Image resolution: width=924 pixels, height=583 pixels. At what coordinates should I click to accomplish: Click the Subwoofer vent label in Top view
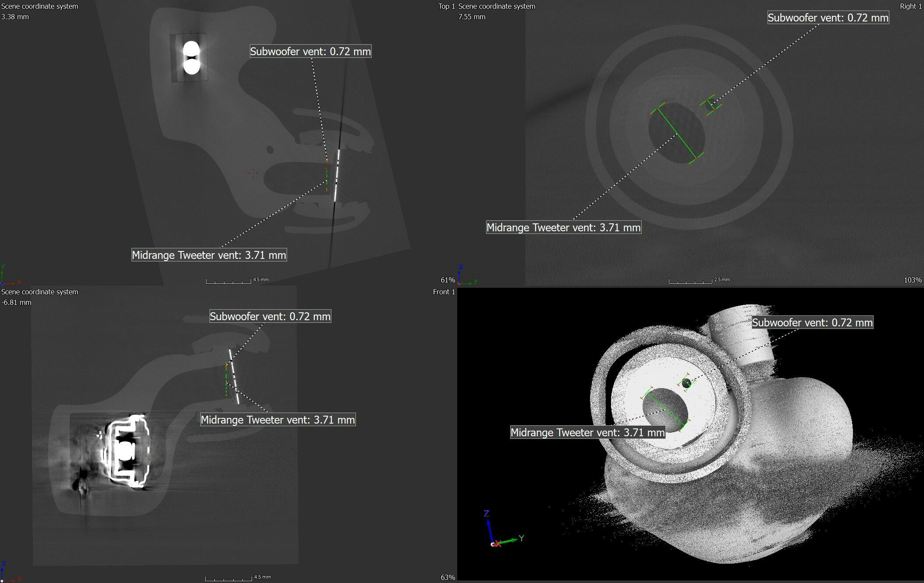(x=310, y=51)
